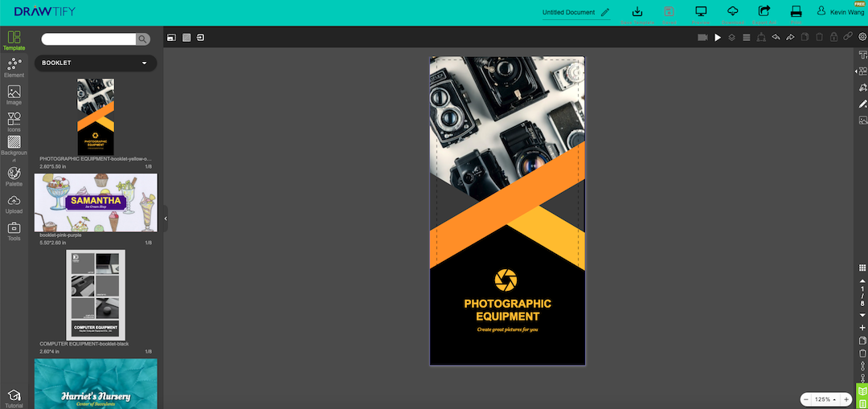
Task: Open the Tools panel
Action: pos(14,231)
